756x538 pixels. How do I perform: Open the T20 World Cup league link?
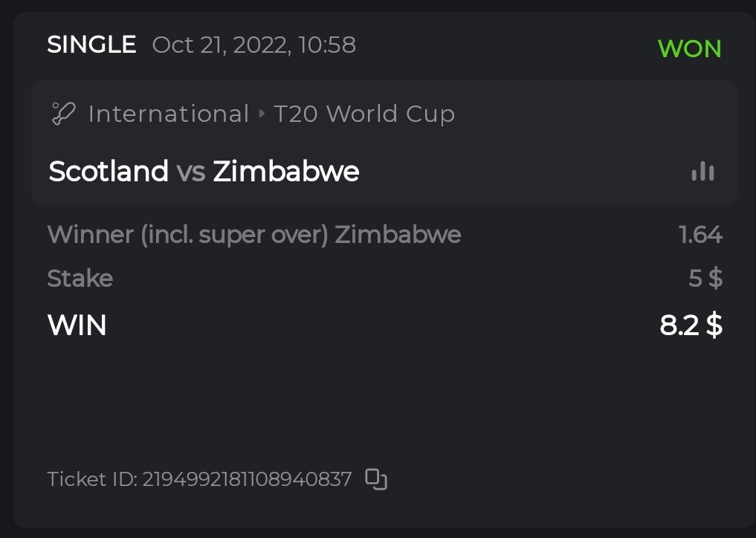(x=364, y=114)
